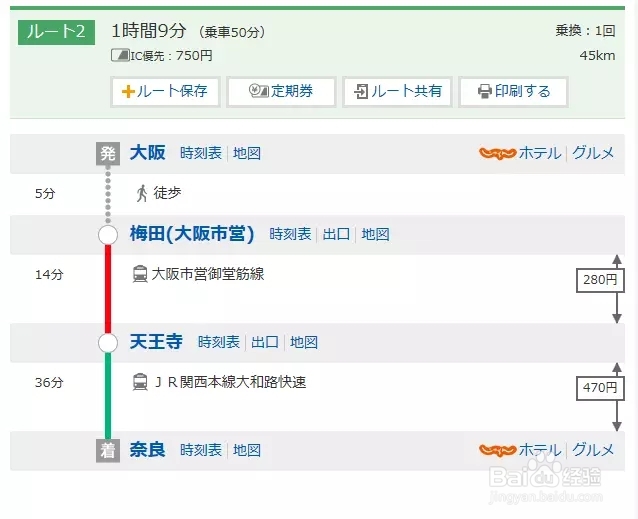
Task: Click the walking person icon
Action: (140, 193)
